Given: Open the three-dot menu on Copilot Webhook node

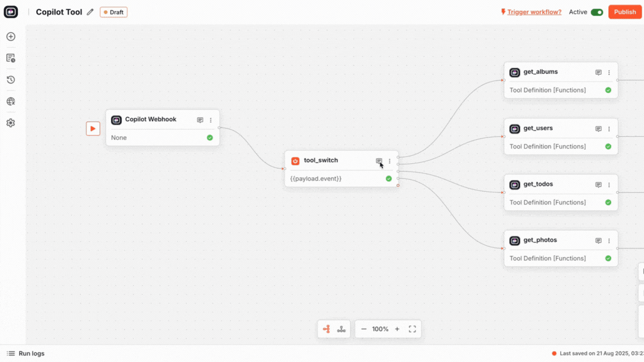Looking at the screenshot, I should coord(211,120).
